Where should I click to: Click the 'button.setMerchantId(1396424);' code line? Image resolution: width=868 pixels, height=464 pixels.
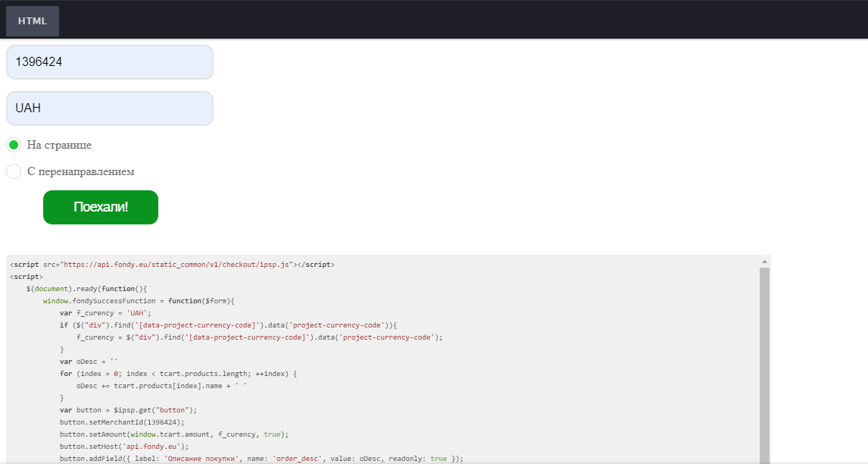(122, 422)
